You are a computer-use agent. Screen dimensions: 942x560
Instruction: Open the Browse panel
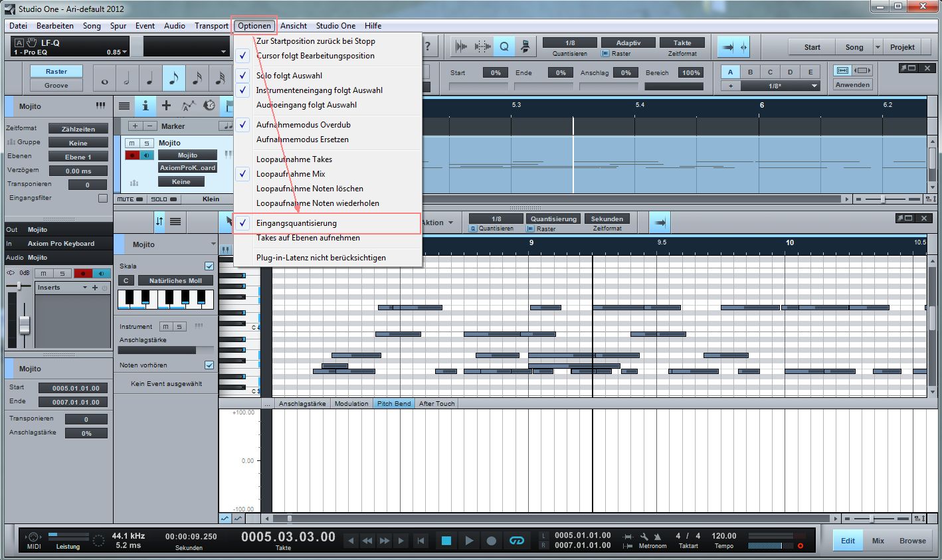pyautogui.click(x=913, y=541)
